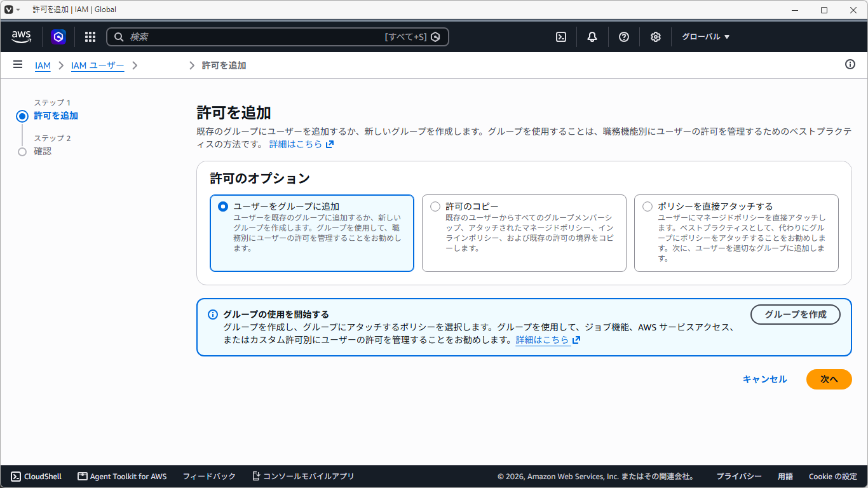The width and height of the screenshot is (868, 488).
Task: Click the CloudShell icon in footer
Action: [16, 477]
